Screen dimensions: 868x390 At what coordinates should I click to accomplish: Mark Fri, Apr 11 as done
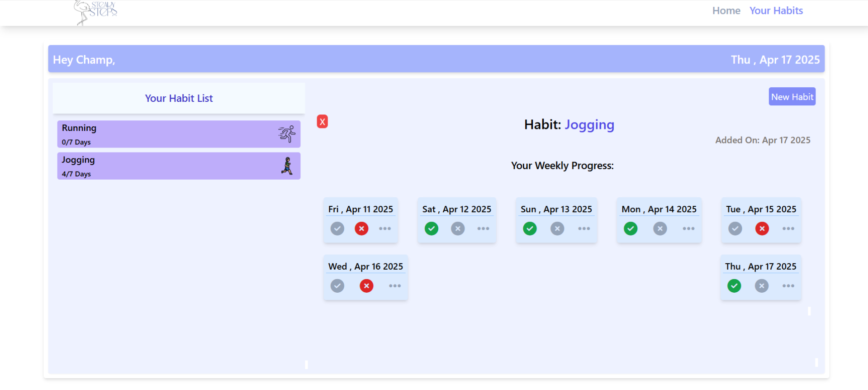(337, 228)
